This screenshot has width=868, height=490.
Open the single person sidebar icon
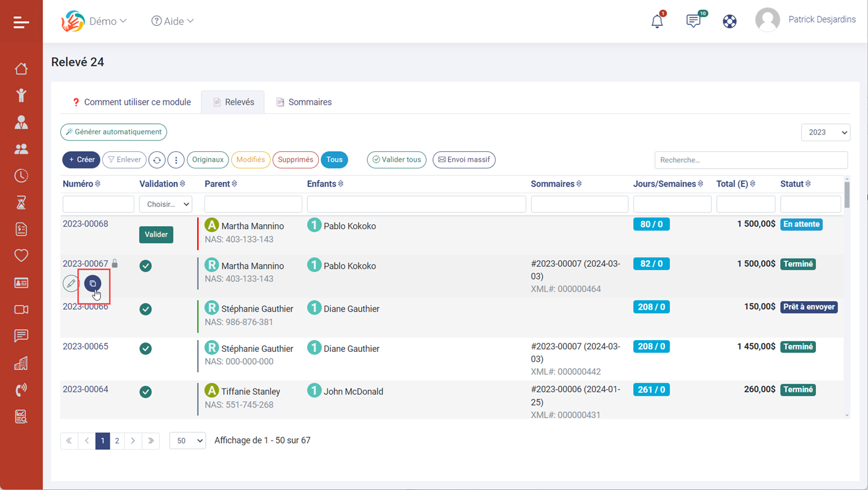click(x=21, y=122)
